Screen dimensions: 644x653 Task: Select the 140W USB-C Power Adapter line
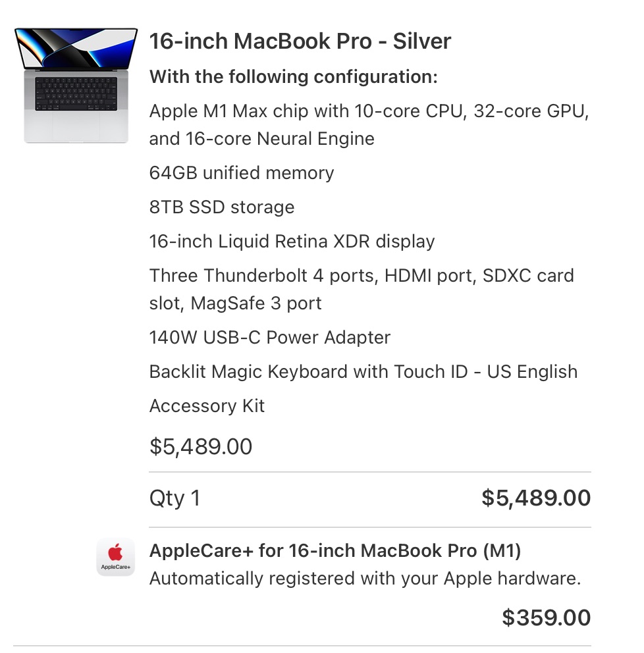[269, 338]
